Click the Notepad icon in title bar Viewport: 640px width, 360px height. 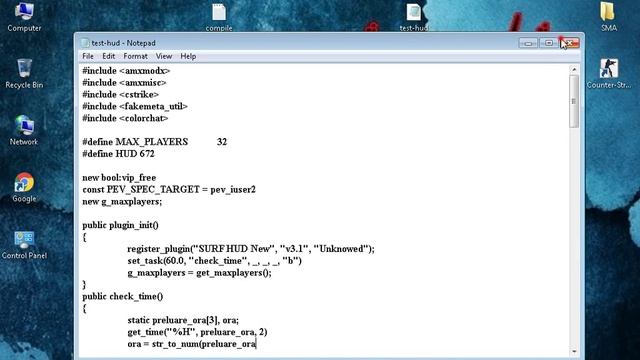point(84,43)
